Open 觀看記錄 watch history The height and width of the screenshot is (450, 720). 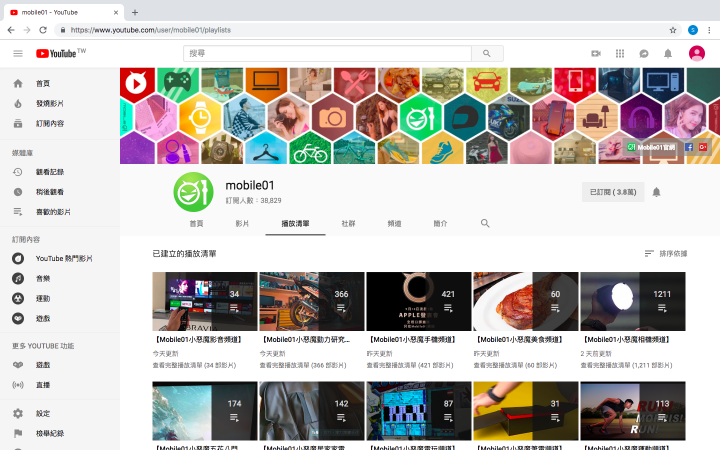point(60,172)
